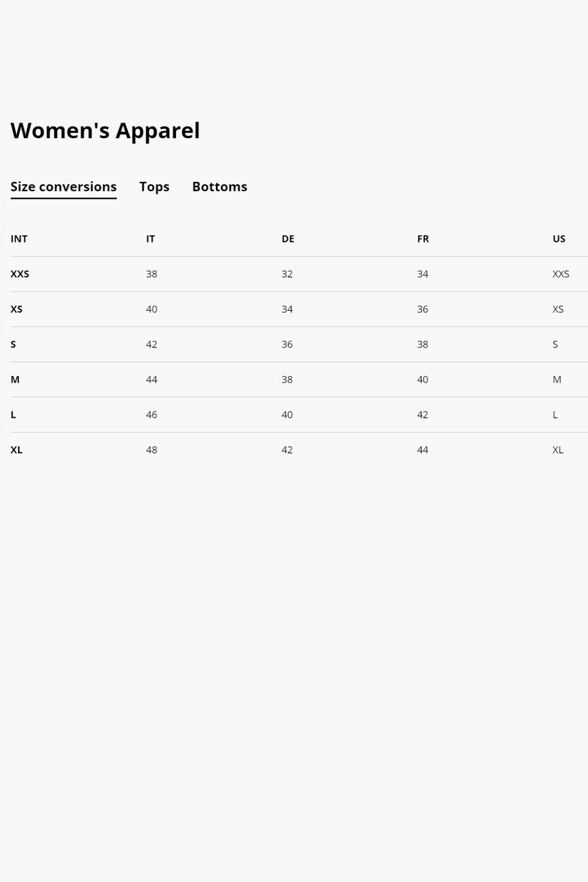Image resolution: width=588 pixels, height=882 pixels.
Task: Switch to the Tops tab
Action: click(x=154, y=187)
